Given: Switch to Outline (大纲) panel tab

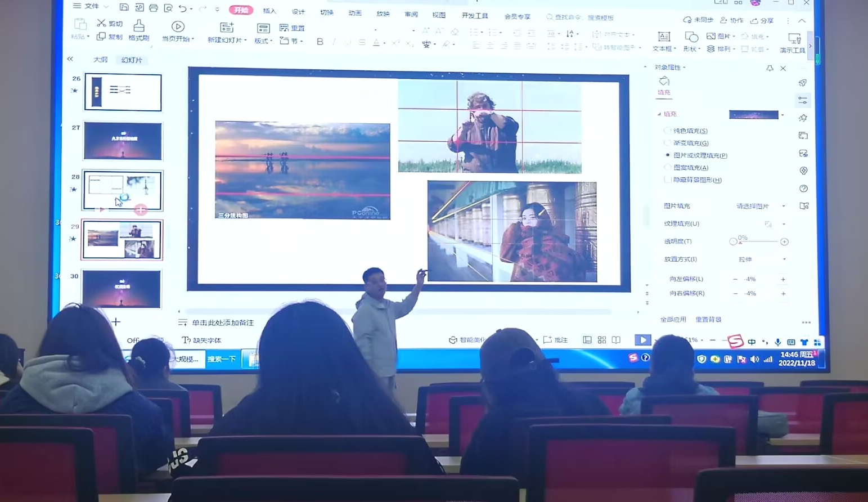Looking at the screenshot, I should [x=100, y=59].
